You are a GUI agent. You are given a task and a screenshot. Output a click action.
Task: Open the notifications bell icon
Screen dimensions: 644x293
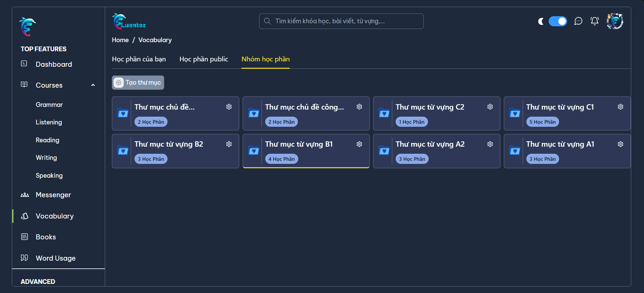(x=595, y=21)
